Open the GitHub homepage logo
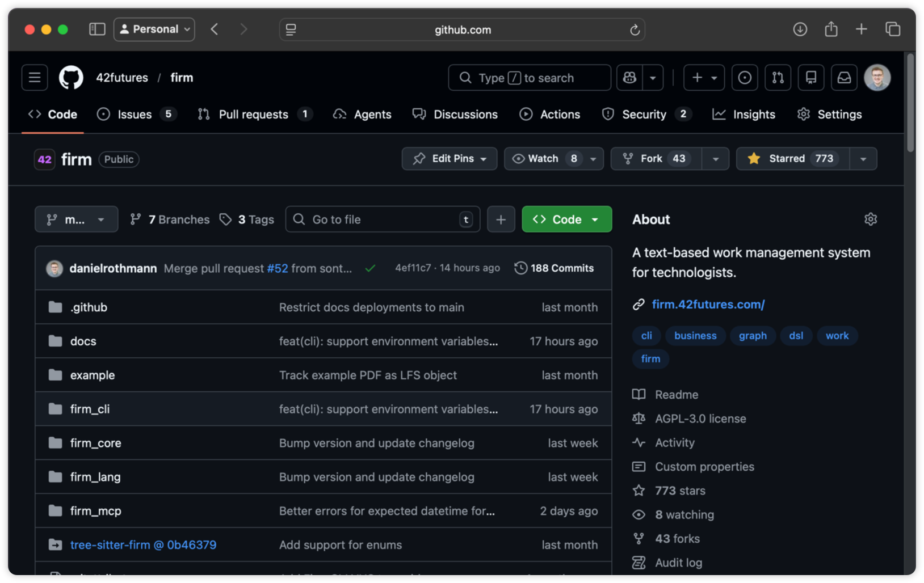This screenshot has height=583, width=924. (71, 78)
